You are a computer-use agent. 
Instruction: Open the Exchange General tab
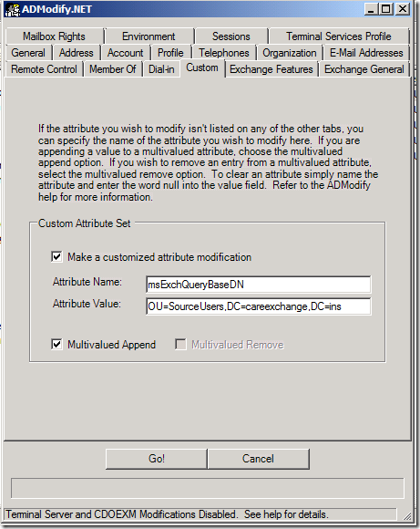(364, 69)
